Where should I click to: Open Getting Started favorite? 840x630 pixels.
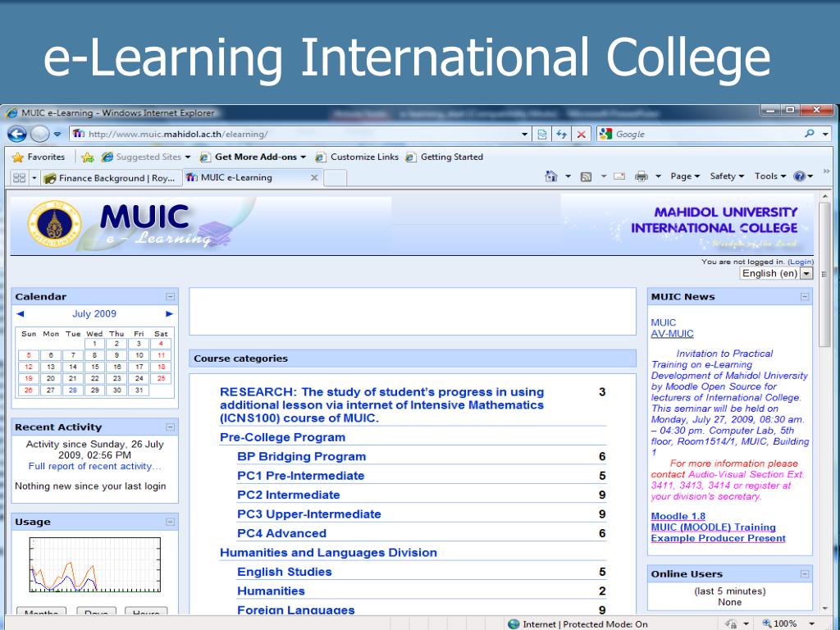click(444, 157)
